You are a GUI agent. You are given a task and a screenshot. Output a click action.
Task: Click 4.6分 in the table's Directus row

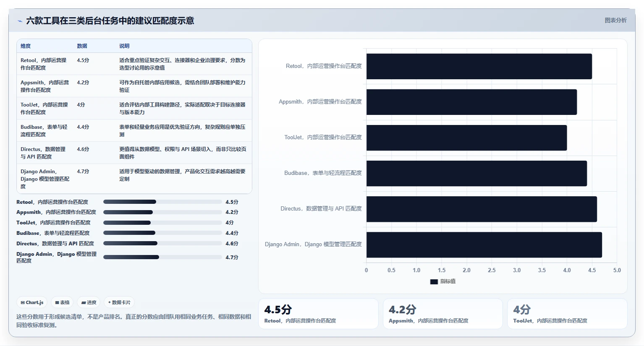click(x=83, y=149)
